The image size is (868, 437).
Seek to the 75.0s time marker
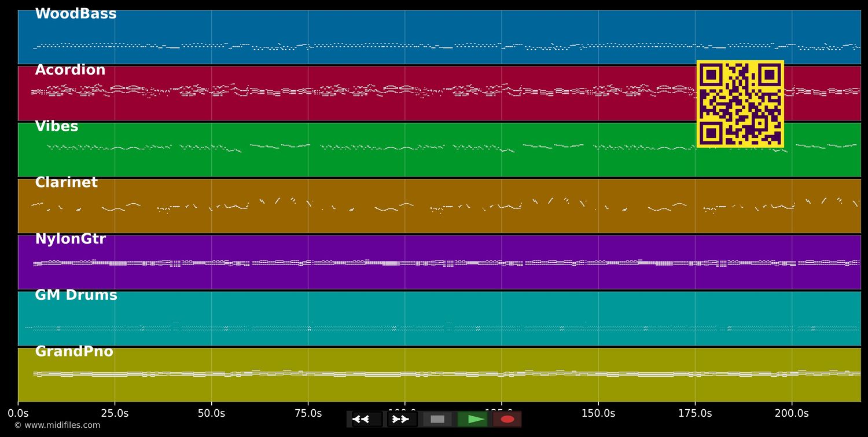pos(308,413)
